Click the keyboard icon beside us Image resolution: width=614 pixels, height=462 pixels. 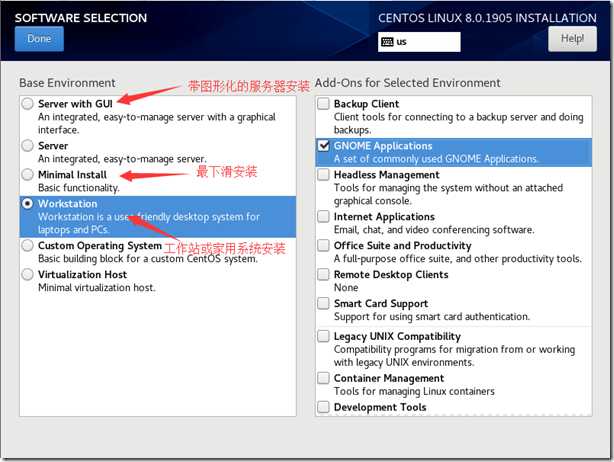[387, 42]
